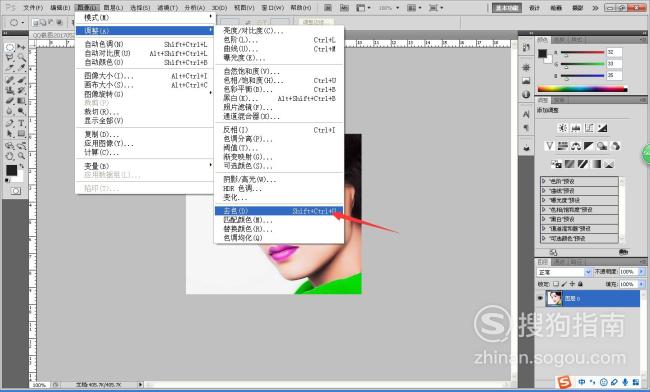This screenshot has height=392, width=650.
Task: Add Levels adjustment icon
Action: point(576,128)
